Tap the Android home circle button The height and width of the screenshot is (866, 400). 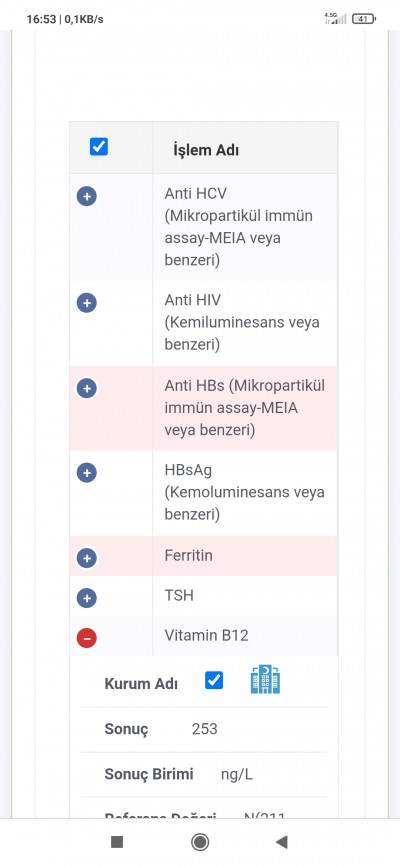point(199,842)
